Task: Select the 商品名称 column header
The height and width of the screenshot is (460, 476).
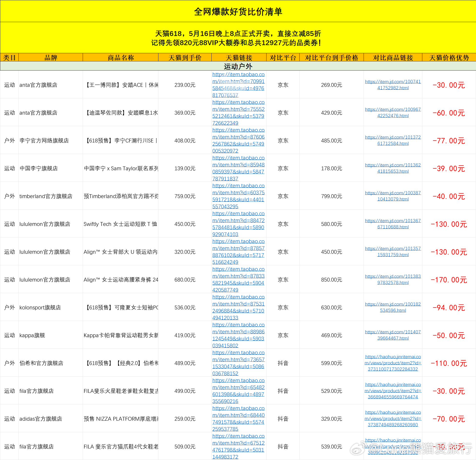Action: click(x=121, y=57)
